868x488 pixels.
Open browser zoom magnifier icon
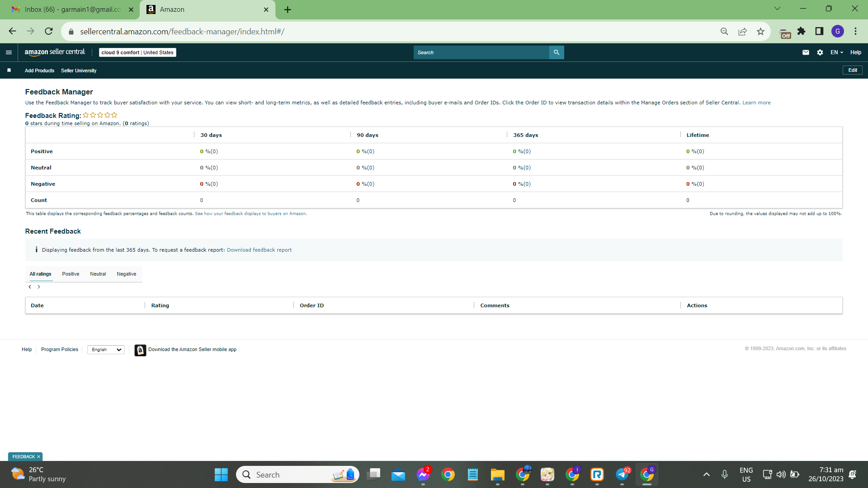724,31
